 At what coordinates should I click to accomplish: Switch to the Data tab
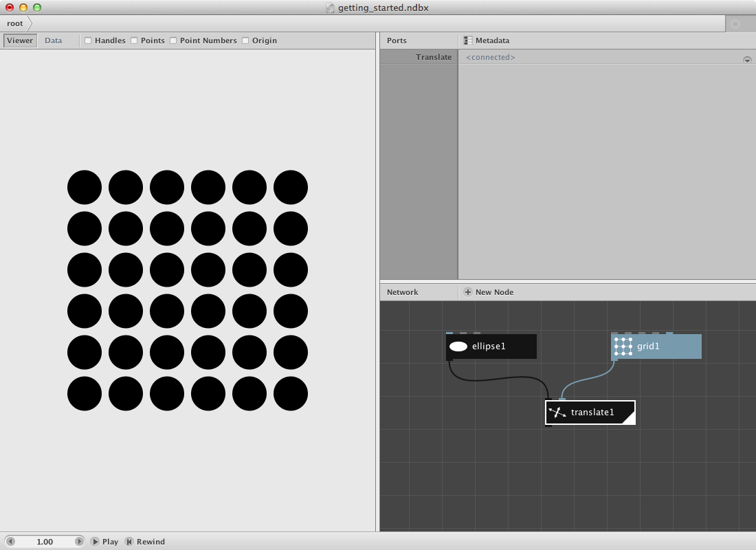(53, 40)
